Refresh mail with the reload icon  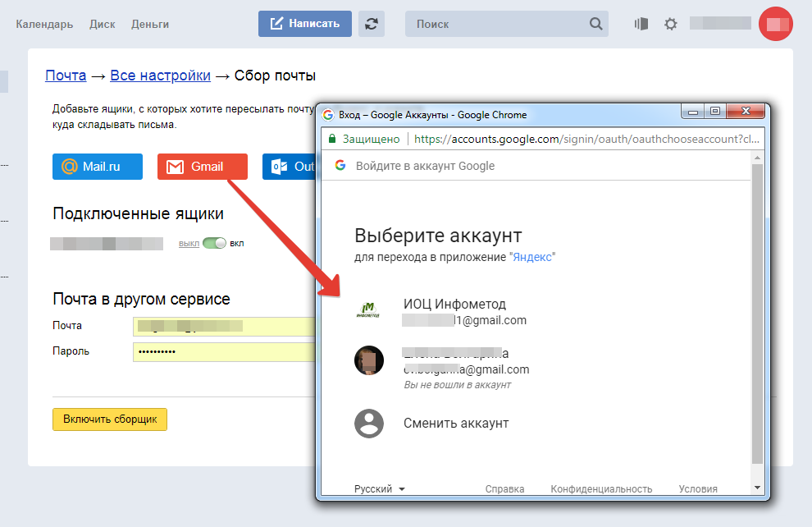click(x=372, y=24)
